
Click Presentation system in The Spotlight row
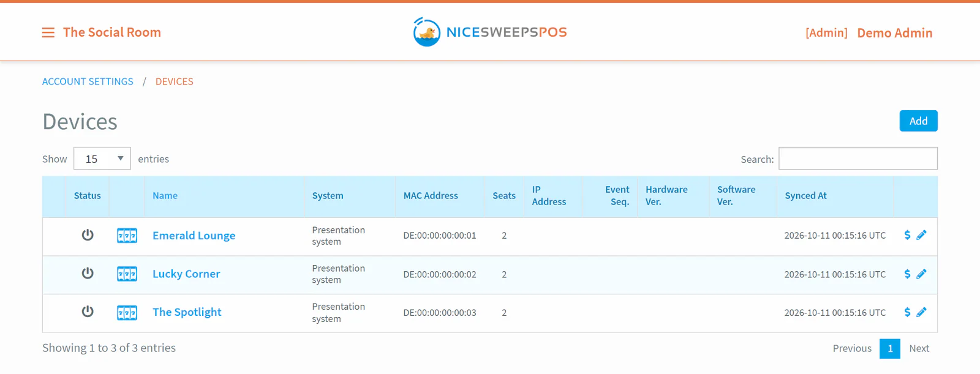point(338,312)
